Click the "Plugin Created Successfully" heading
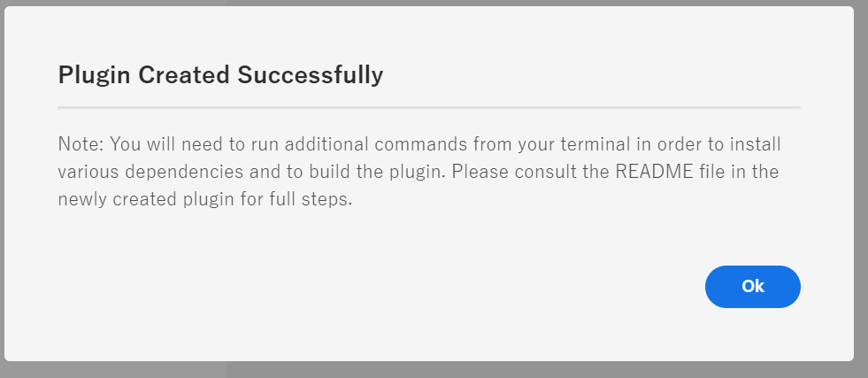 220,75
